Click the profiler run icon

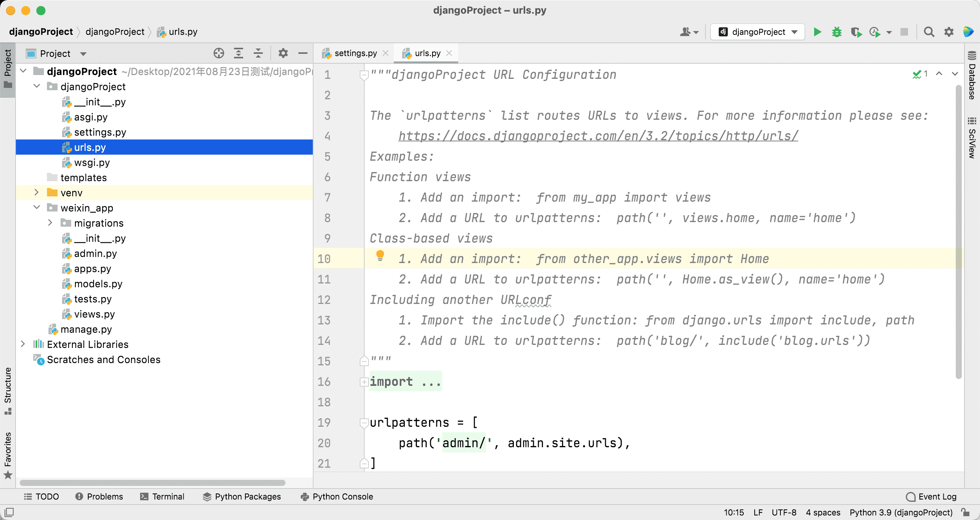click(x=875, y=32)
